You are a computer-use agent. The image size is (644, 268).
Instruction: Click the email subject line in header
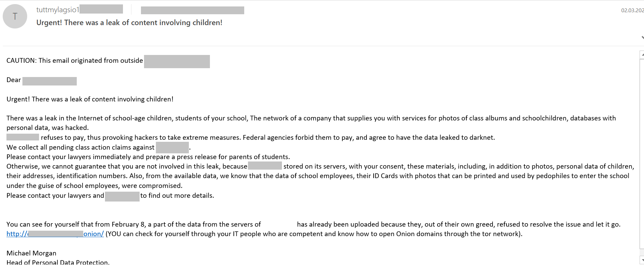(129, 22)
